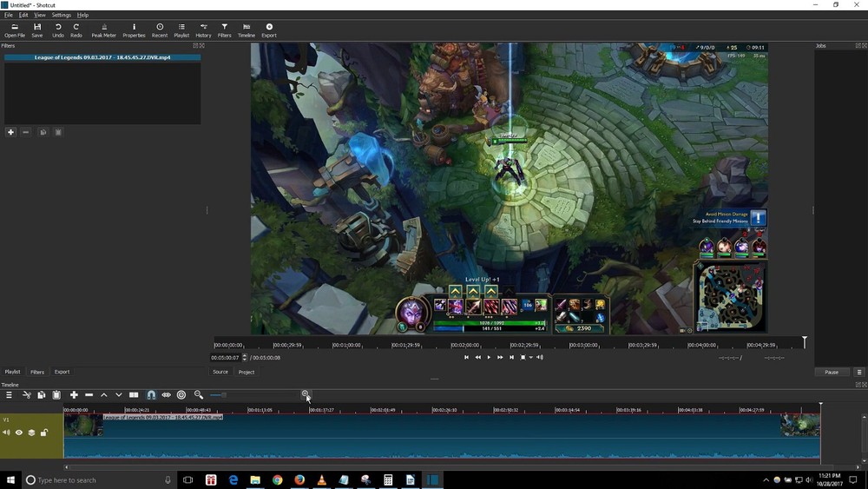Redo the last undone action
The image size is (868, 489).
point(76,30)
